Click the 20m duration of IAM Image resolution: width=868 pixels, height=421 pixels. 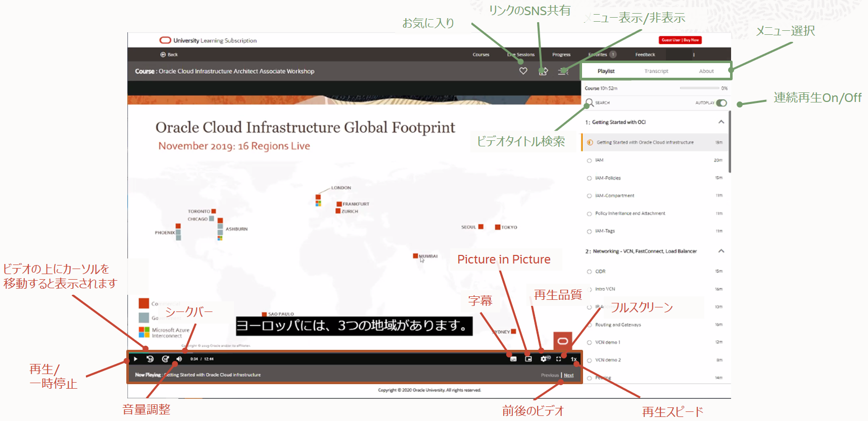tap(718, 161)
